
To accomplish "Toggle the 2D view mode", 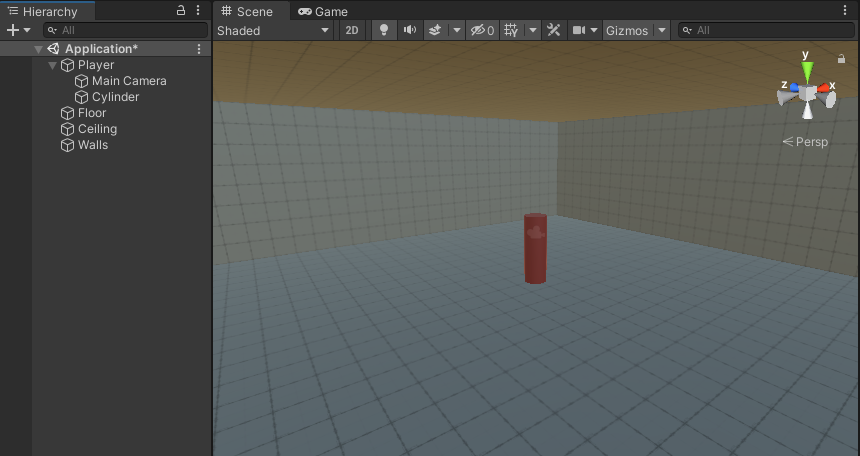I will [352, 30].
